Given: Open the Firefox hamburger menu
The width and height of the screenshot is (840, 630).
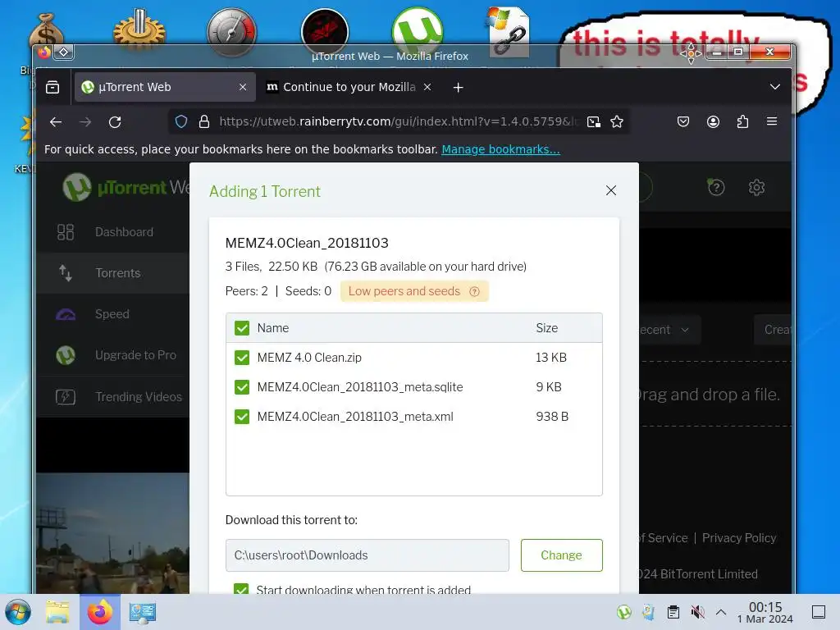Looking at the screenshot, I should click(x=772, y=121).
